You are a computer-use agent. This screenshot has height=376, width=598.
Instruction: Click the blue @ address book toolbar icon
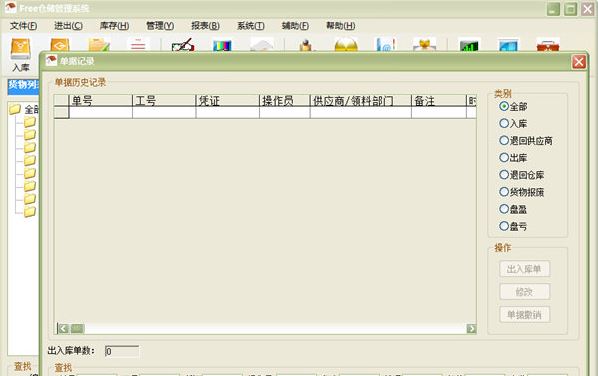pyautogui.click(x=386, y=45)
